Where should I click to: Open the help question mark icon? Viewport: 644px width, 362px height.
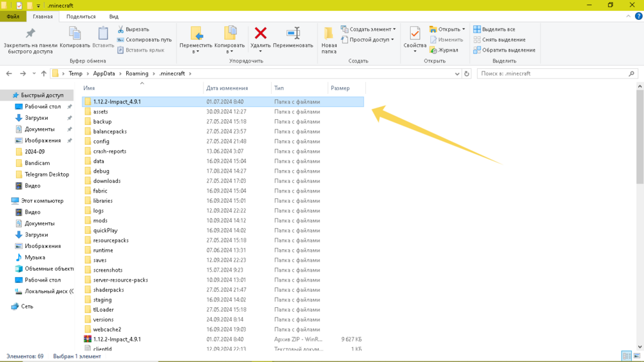click(638, 16)
